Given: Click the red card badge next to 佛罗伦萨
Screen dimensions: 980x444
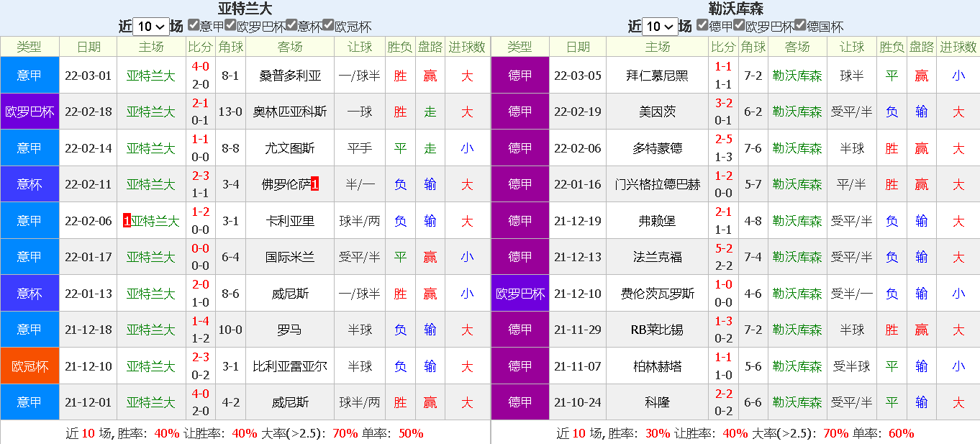Looking at the screenshot, I should pyautogui.click(x=314, y=184).
